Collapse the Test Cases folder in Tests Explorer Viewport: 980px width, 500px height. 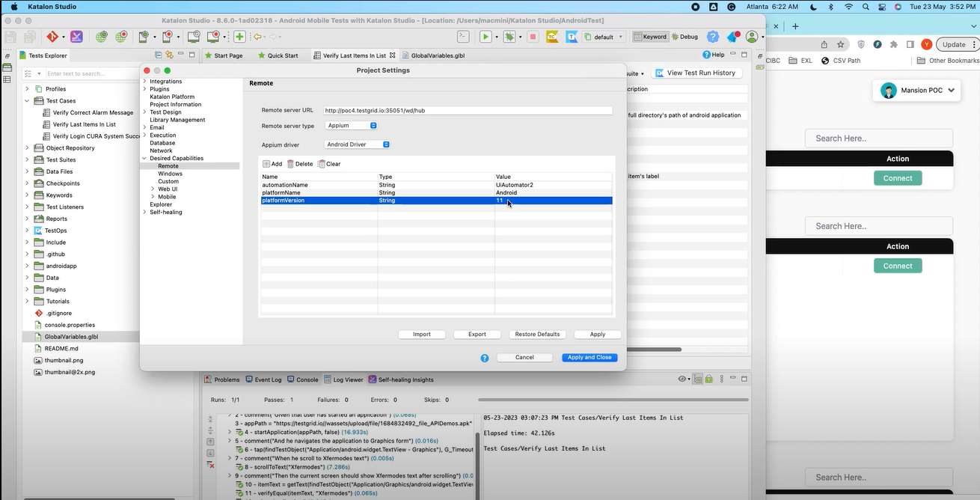[28, 101]
